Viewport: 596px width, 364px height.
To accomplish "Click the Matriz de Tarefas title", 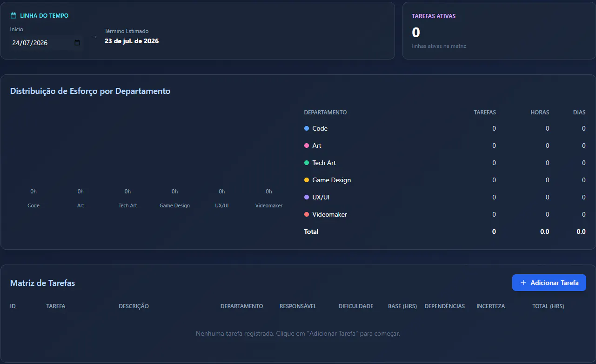I will pyautogui.click(x=42, y=283).
